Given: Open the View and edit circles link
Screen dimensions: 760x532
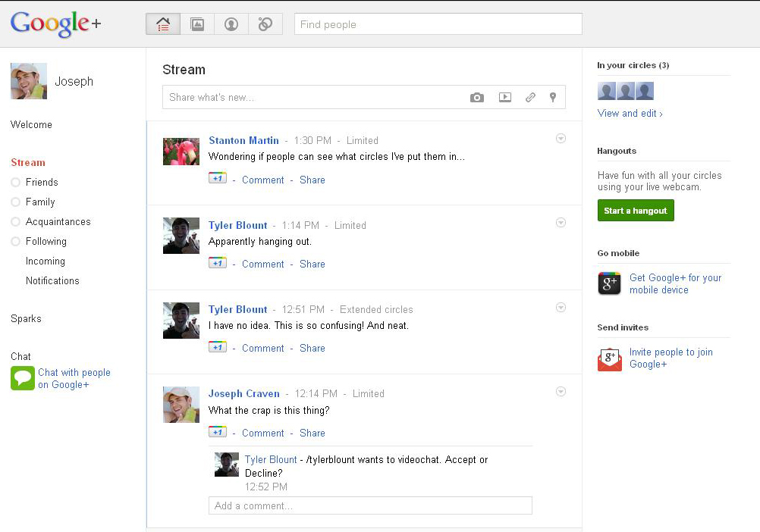Looking at the screenshot, I should pyautogui.click(x=630, y=114).
